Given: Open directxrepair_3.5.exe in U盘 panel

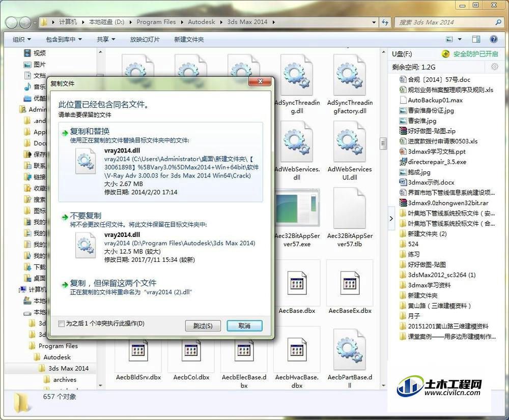Looking at the screenshot, I should click(x=433, y=162).
